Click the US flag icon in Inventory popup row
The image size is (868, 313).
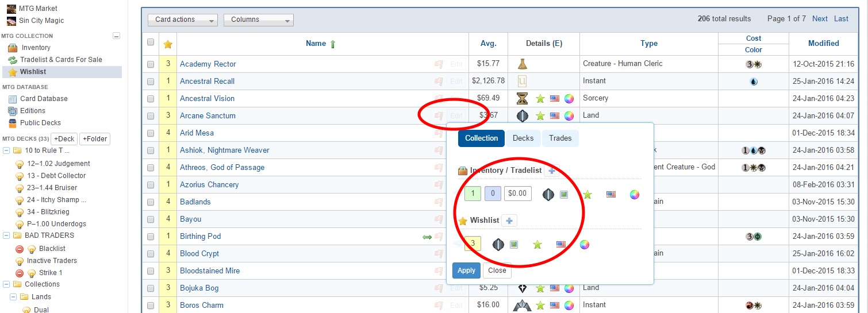[611, 194]
